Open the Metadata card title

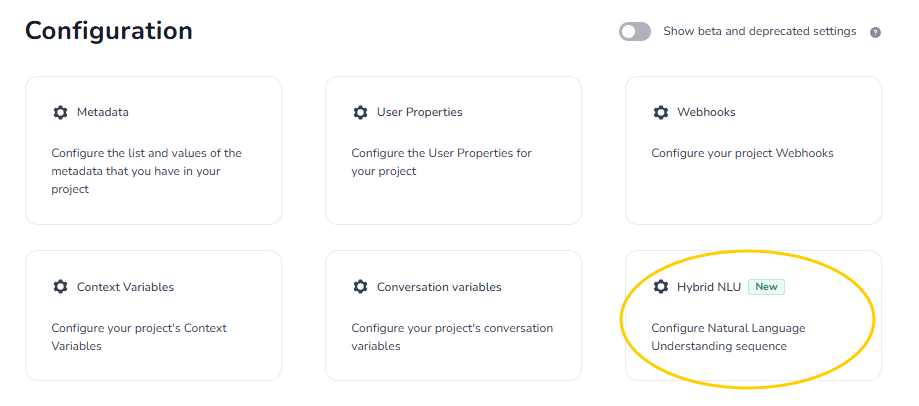pos(103,112)
